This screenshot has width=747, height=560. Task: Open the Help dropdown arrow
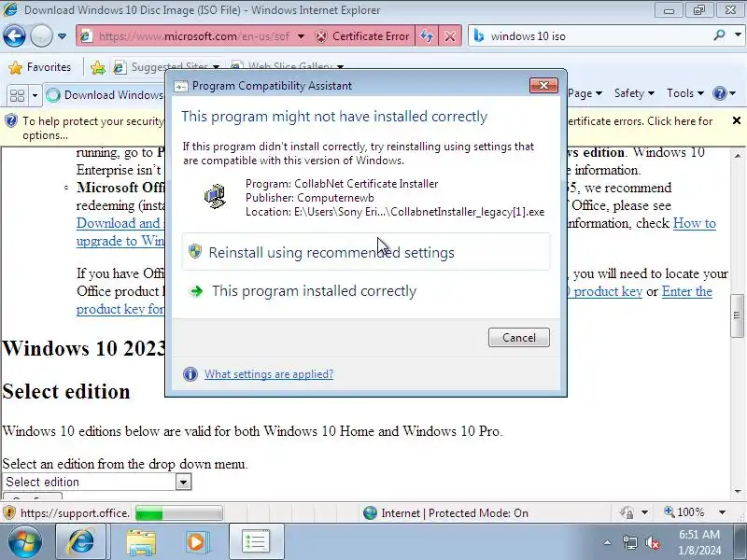(x=733, y=93)
